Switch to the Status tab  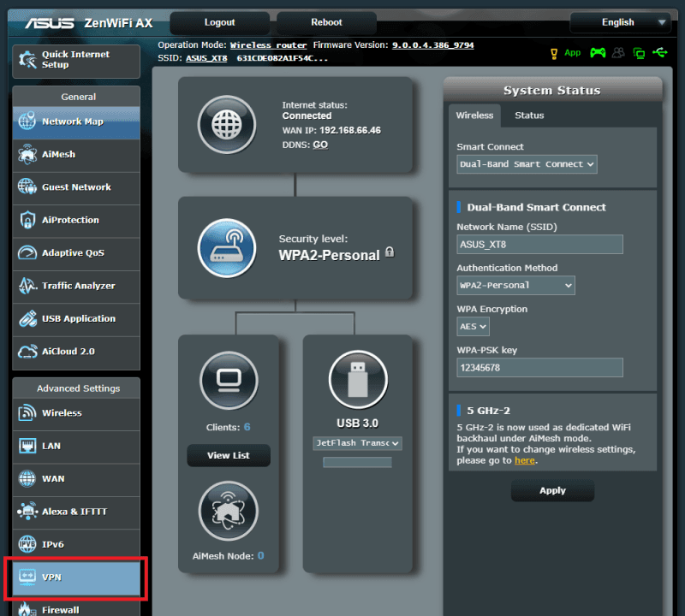coord(529,115)
